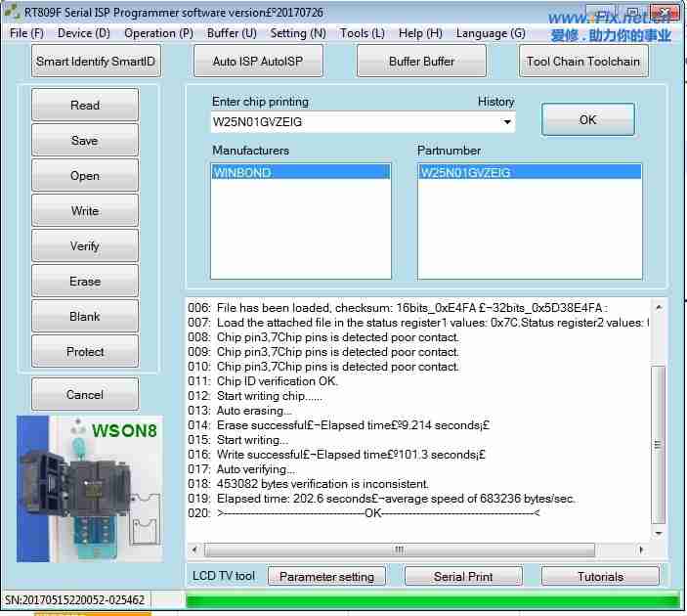The image size is (687, 616).
Task: Open Parameter setting
Action: click(x=326, y=577)
